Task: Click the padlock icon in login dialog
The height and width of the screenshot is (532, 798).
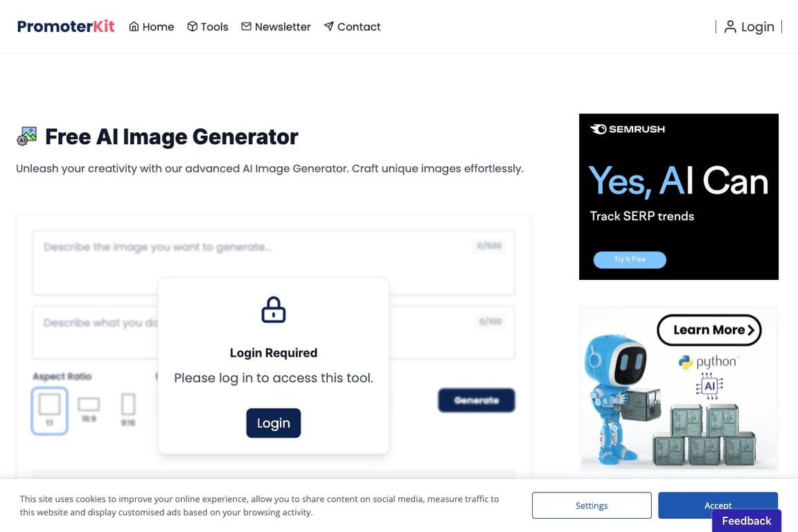Action: tap(274, 310)
